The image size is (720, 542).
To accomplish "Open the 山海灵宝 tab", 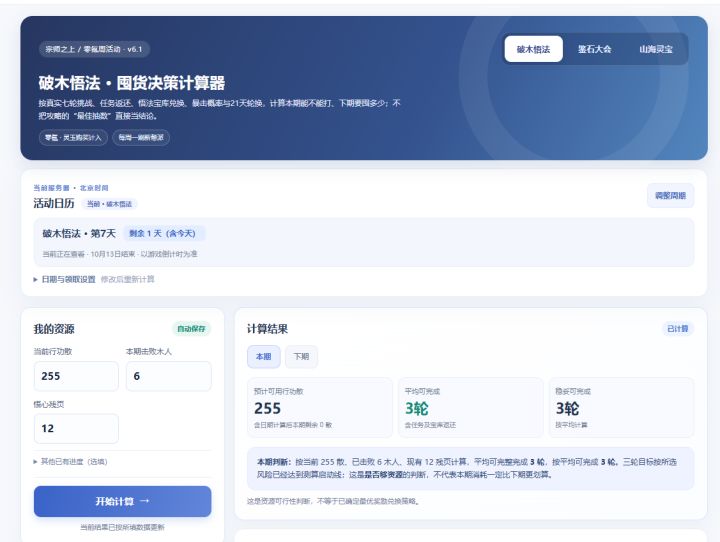I will pos(656,49).
